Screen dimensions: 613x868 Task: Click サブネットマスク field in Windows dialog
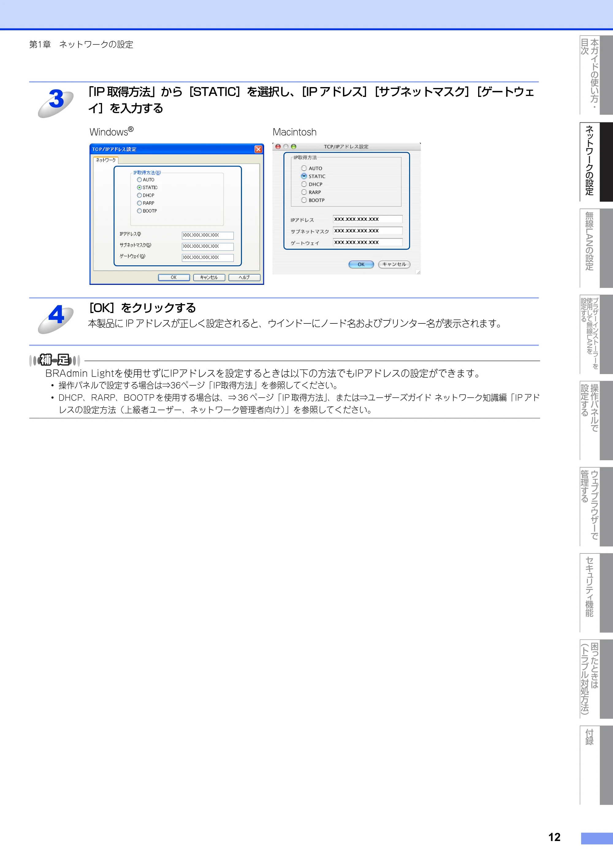208,247
